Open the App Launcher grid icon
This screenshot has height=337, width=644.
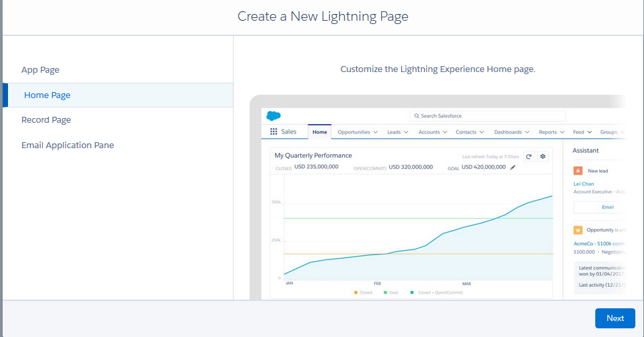[x=274, y=132]
